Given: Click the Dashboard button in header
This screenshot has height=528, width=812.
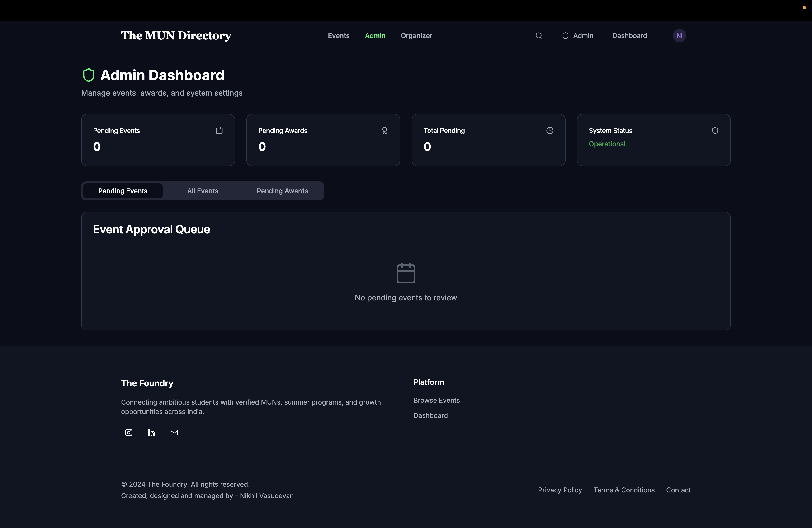Looking at the screenshot, I should (629, 35).
